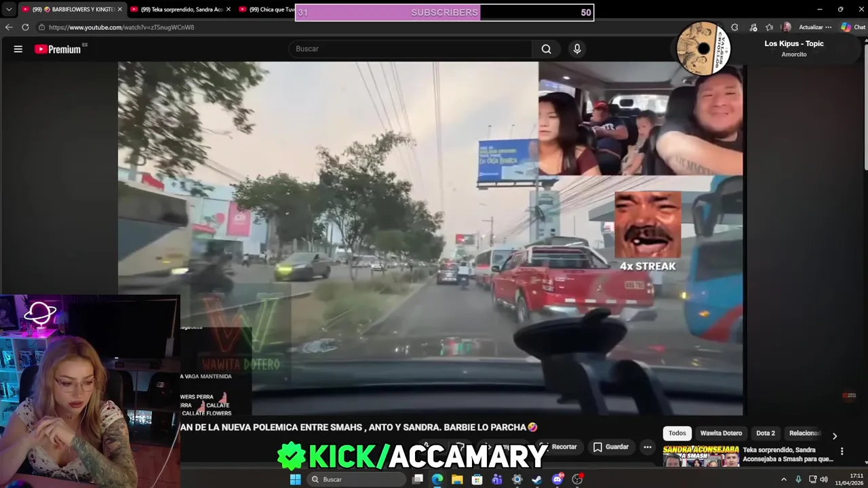Click the Guardar save button
Screen dimensions: 868x488
pyautogui.click(x=610, y=447)
